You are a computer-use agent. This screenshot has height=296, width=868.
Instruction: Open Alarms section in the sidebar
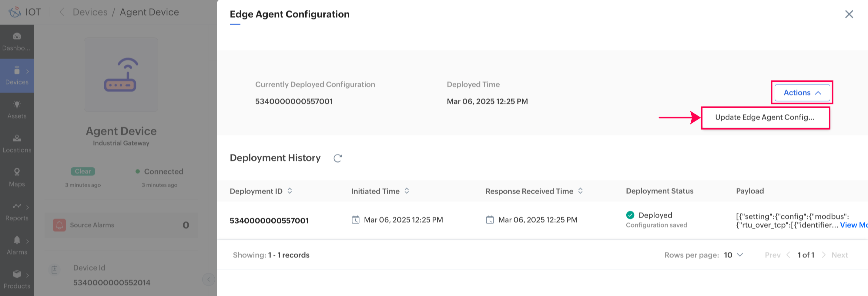tap(17, 245)
